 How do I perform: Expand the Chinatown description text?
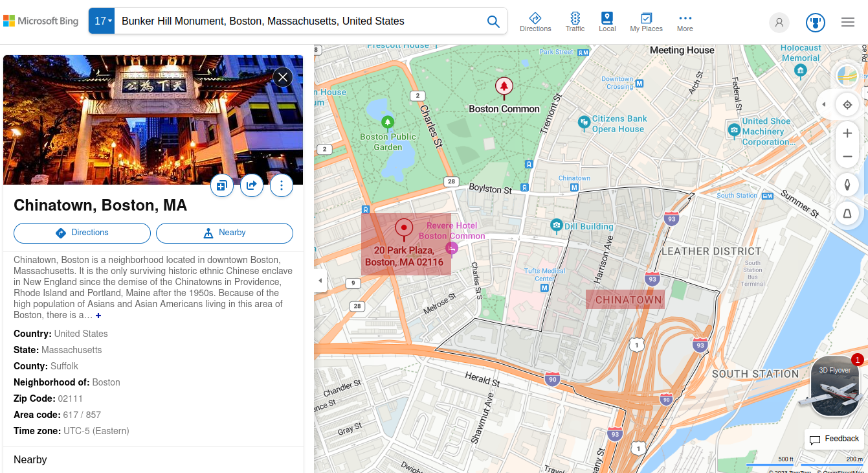(x=98, y=316)
